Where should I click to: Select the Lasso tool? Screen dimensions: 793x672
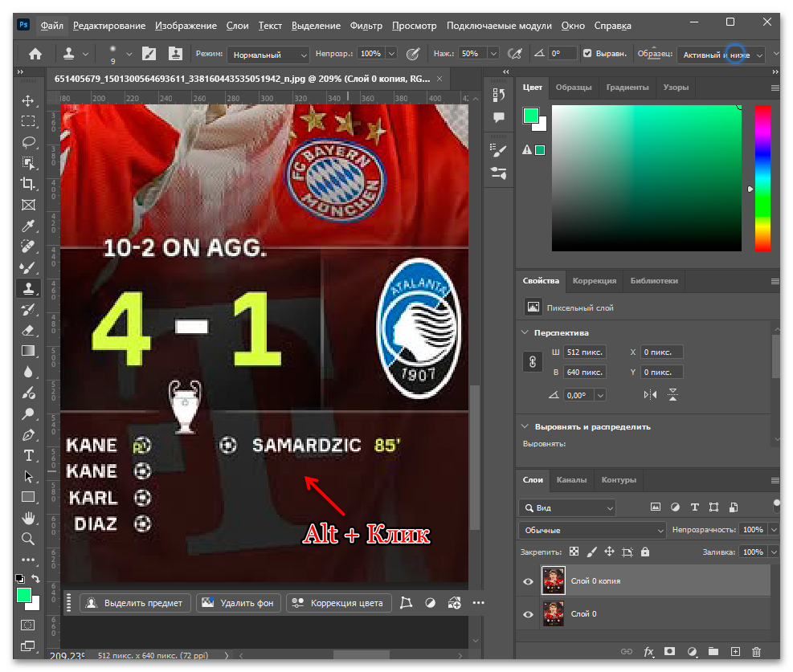coord(28,142)
